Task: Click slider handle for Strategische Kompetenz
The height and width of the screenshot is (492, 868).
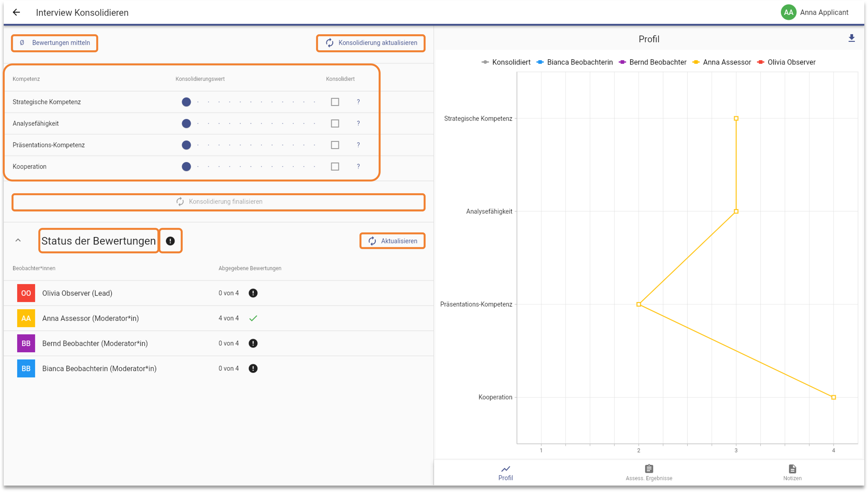Action: point(186,102)
